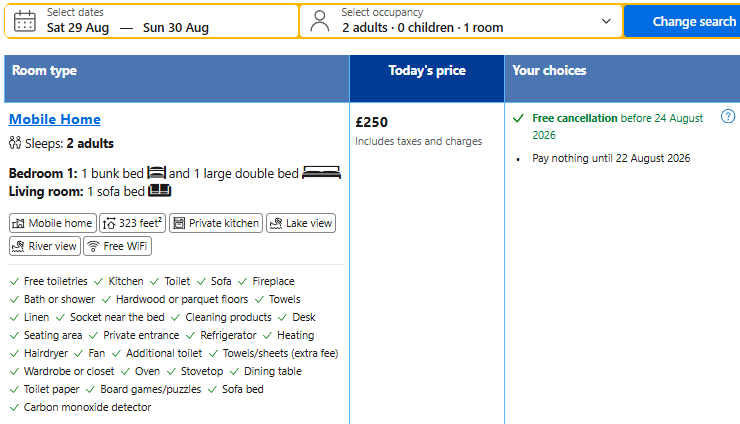Click the large double bed icon
Screen dimensions: 740x424
point(321,173)
